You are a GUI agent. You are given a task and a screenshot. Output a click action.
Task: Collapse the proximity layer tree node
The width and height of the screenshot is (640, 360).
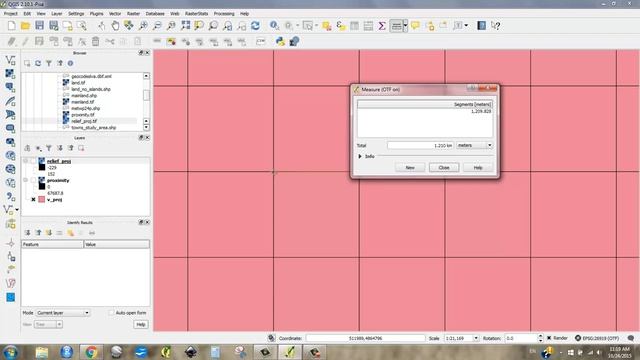26,180
